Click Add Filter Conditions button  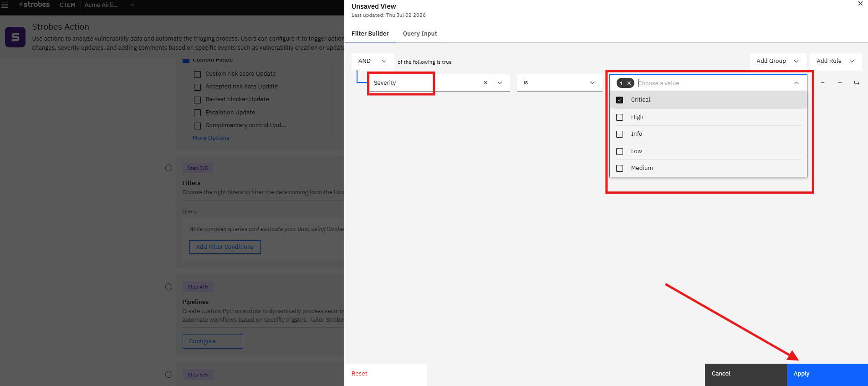point(225,247)
